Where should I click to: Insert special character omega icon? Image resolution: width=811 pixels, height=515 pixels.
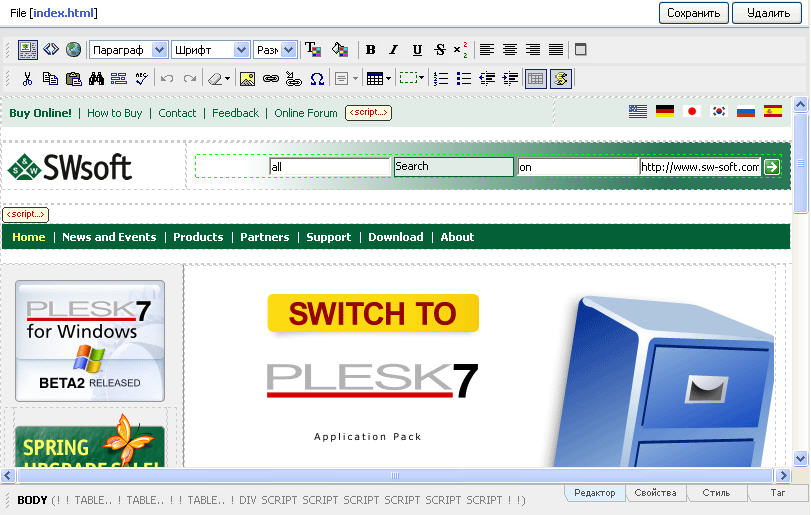click(x=317, y=79)
